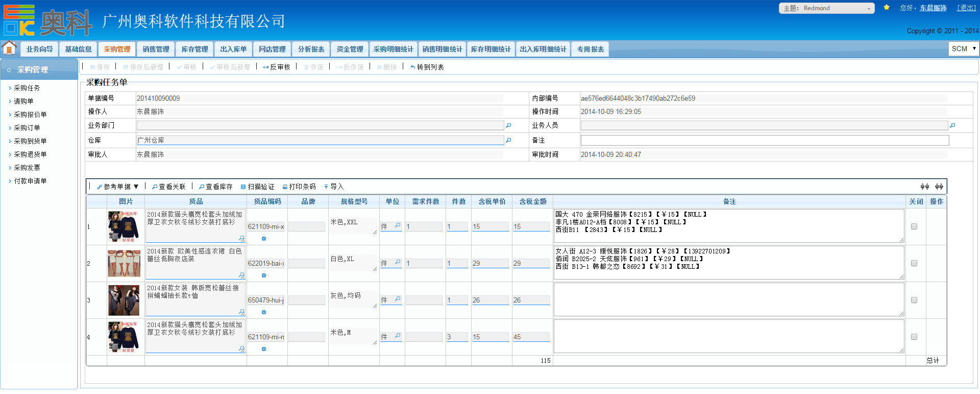This screenshot has width=980, height=394.
Task: Open the 库存管理 tab
Action: (194, 49)
